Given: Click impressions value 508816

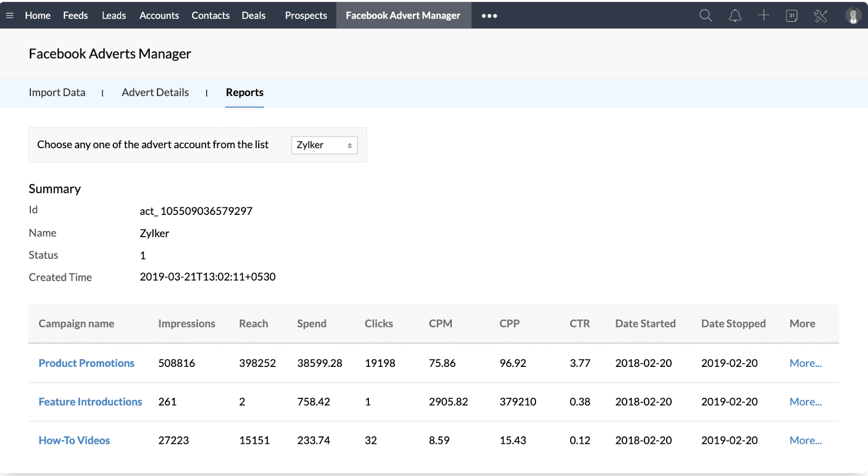Looking at the screenshot, I should 176,363.
